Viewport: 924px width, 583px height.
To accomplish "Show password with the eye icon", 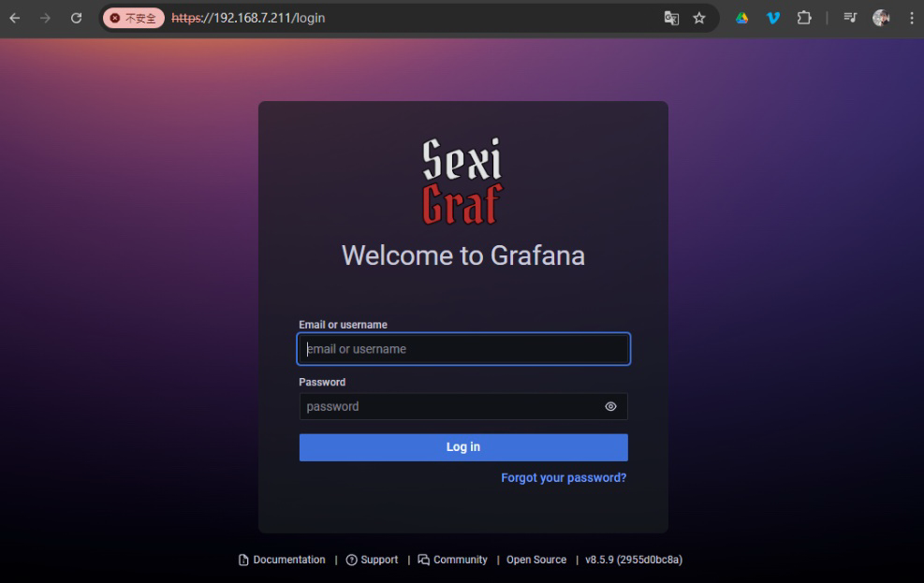I will click(x=610, y=406).
